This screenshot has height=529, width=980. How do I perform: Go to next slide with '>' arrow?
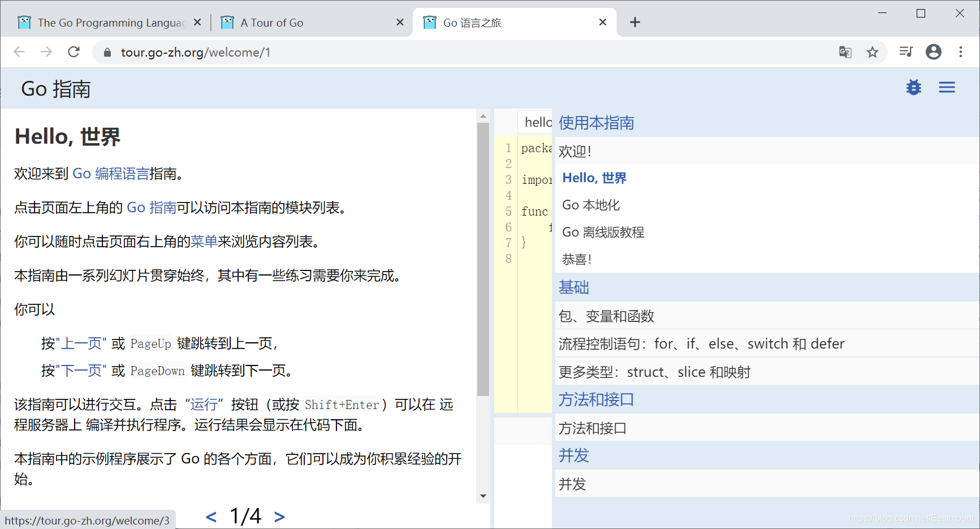pyautogui.click(x=279, y=517)
